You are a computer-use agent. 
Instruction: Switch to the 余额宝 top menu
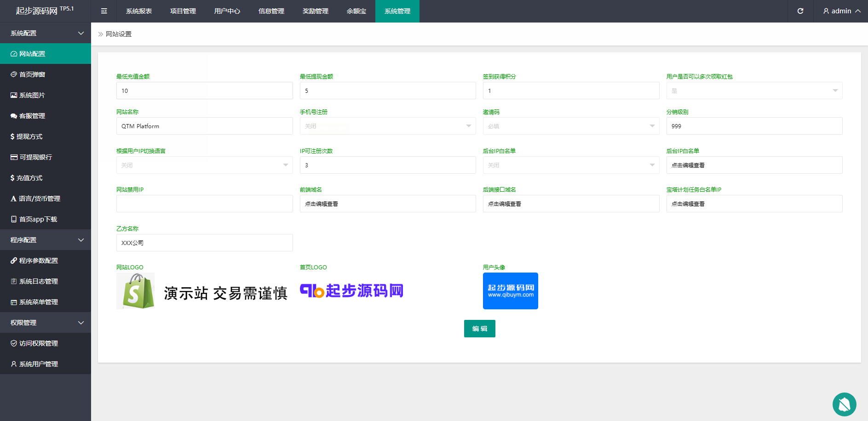point(356,11)
